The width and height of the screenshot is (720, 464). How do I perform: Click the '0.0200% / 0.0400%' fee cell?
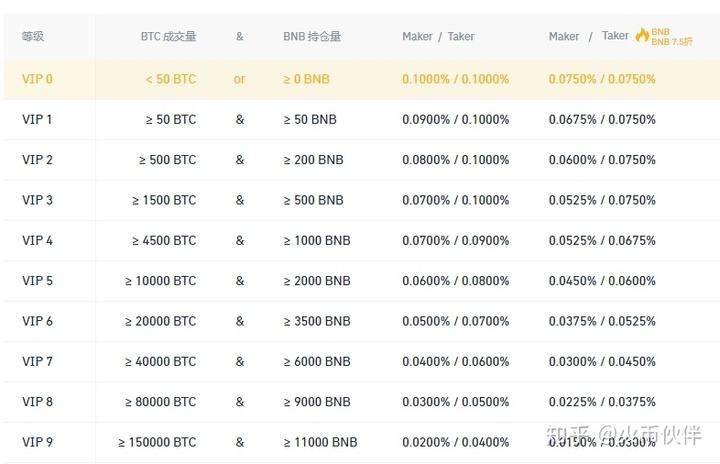[456, 442]
